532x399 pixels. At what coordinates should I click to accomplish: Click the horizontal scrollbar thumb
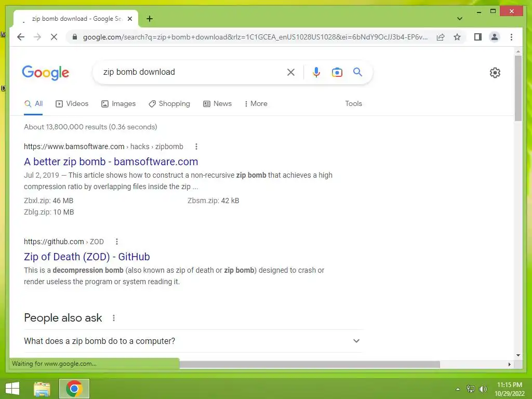309,364
